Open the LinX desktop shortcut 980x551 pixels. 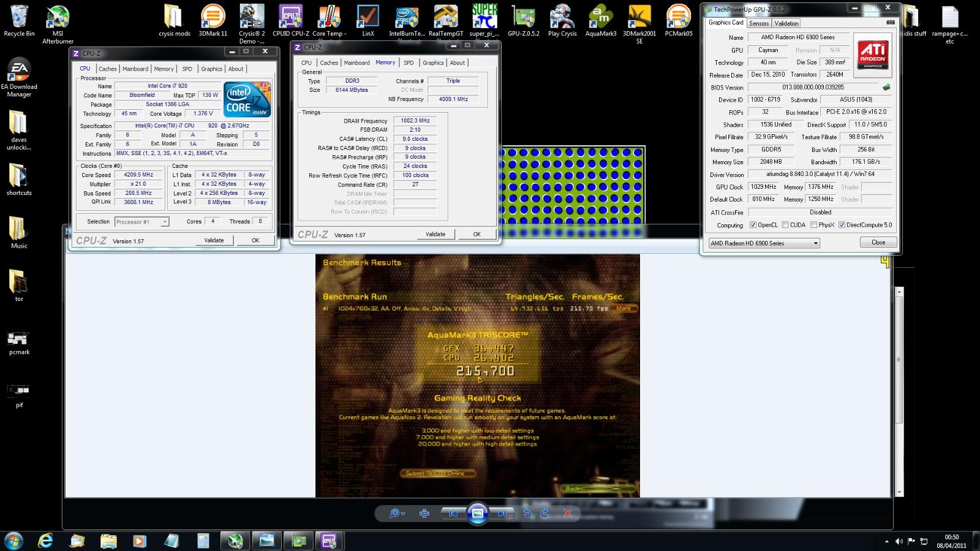tap(368, 20)
